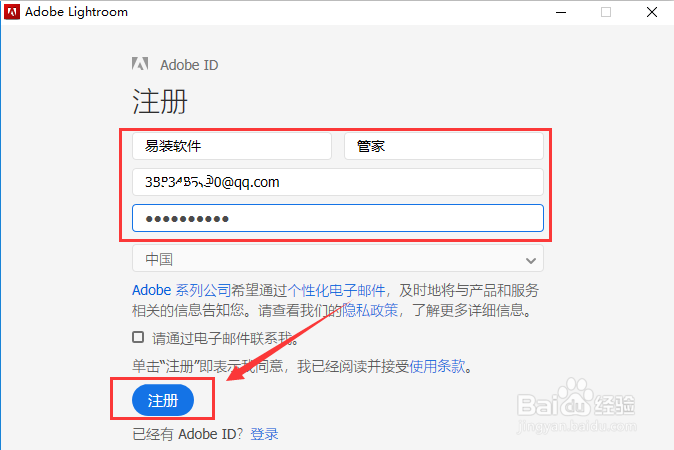
Task: Focus the first name field containing 易装软件
Action: pos(232,146)
